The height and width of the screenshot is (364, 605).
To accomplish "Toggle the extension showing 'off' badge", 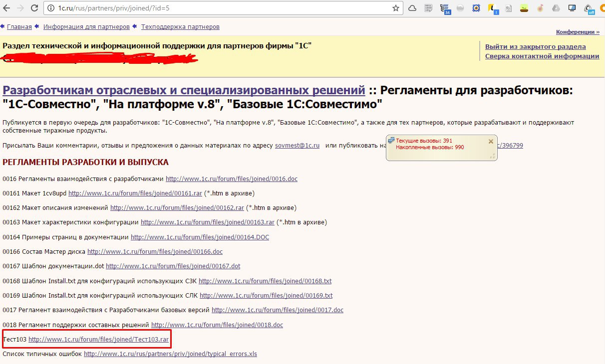I will [x=589, y=8].
